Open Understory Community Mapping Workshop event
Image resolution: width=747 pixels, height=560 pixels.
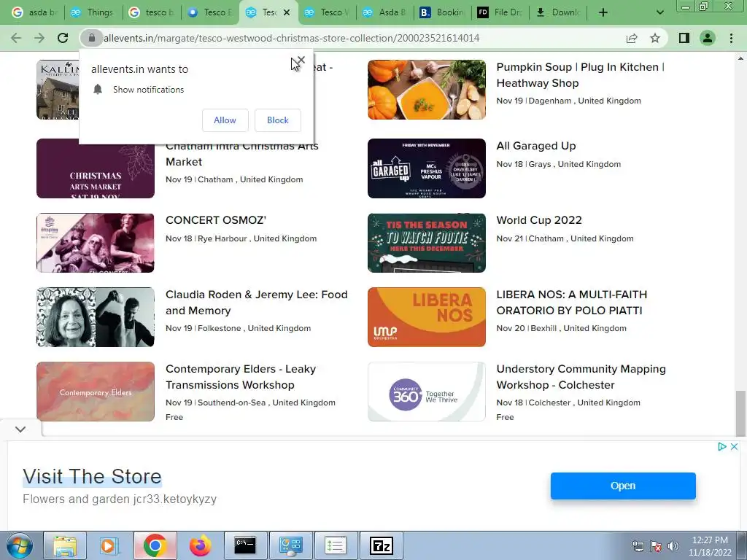point(581,377)
